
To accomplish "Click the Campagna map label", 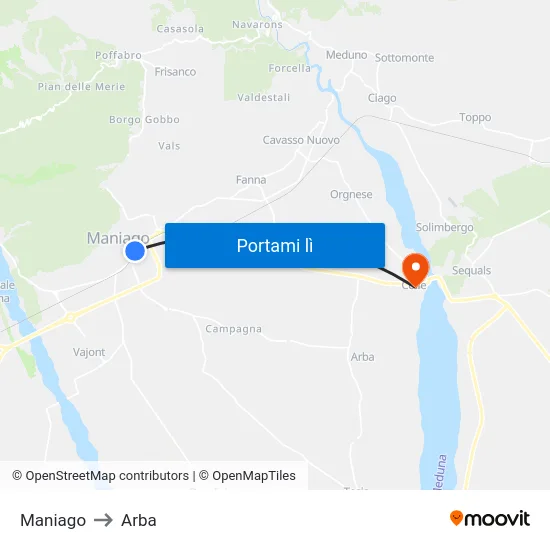I will (x=233, y=329).
